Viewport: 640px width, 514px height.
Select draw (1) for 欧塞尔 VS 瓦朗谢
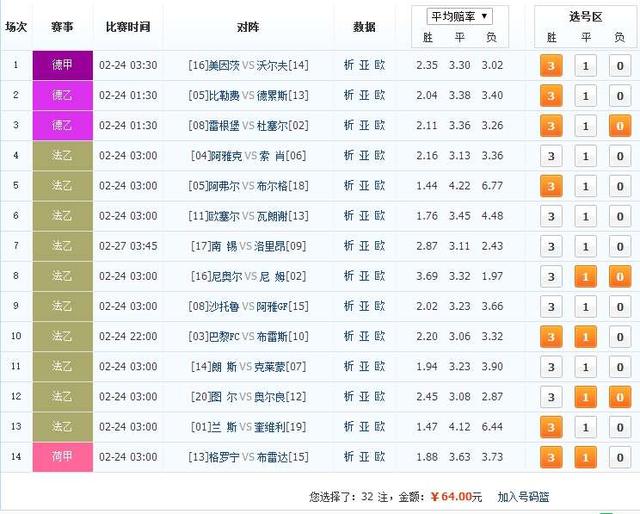click(x=585, y=216)
